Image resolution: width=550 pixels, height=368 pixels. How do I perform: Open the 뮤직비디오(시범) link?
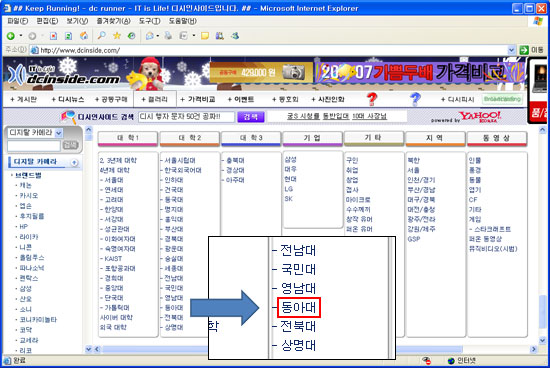pos(493,249)
